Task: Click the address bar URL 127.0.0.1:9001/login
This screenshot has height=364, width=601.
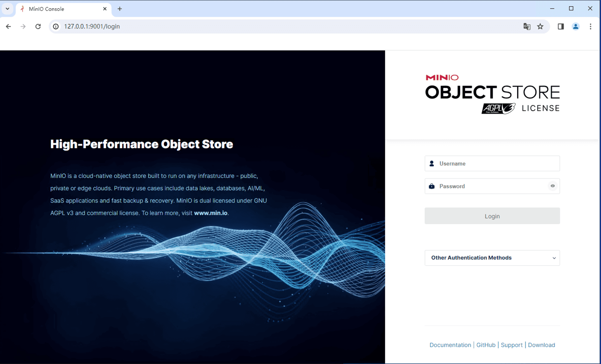Action: click(x=92, y=26)
